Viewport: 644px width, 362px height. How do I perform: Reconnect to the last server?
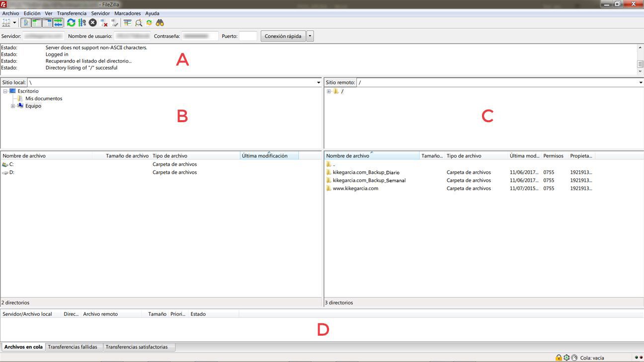click(115, 22)
